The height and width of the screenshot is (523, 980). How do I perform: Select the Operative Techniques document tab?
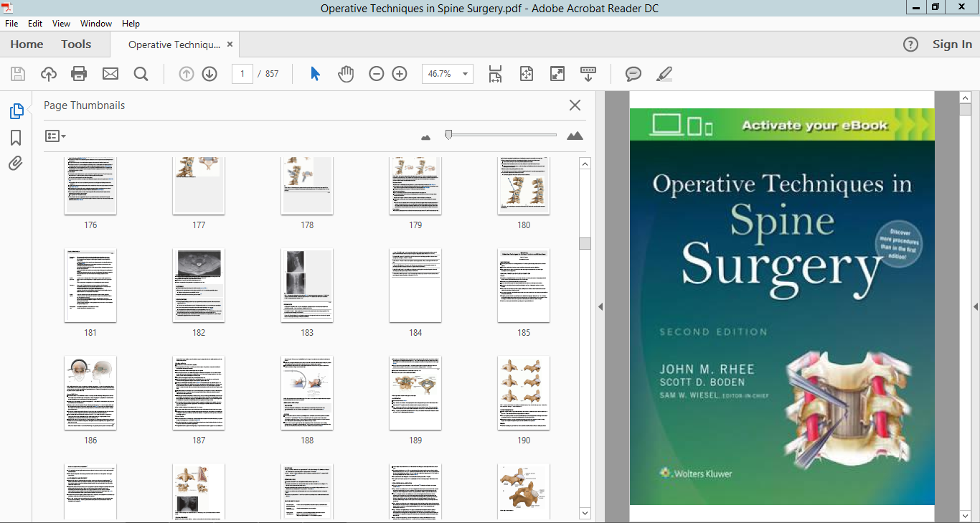(x=174, y=44)
